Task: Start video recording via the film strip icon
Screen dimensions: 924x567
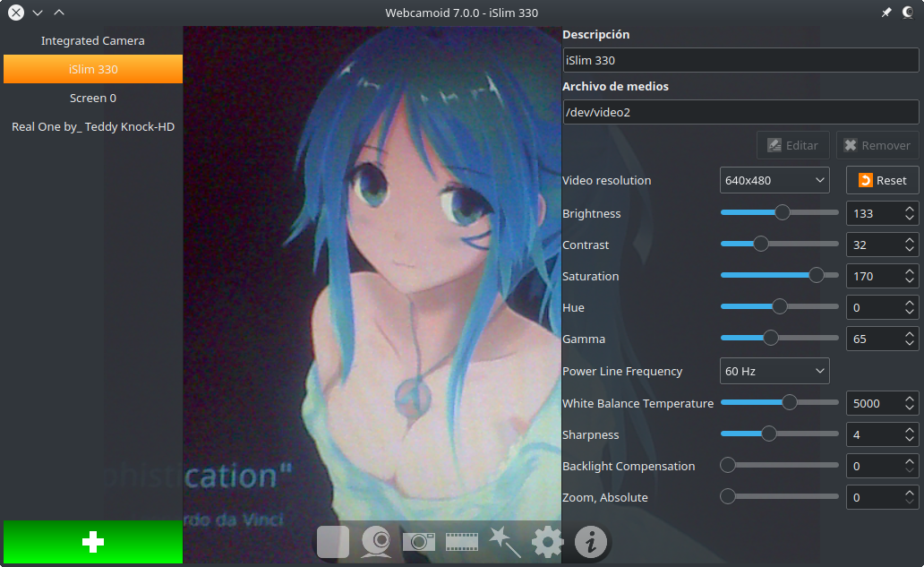Action: point(461,541)
